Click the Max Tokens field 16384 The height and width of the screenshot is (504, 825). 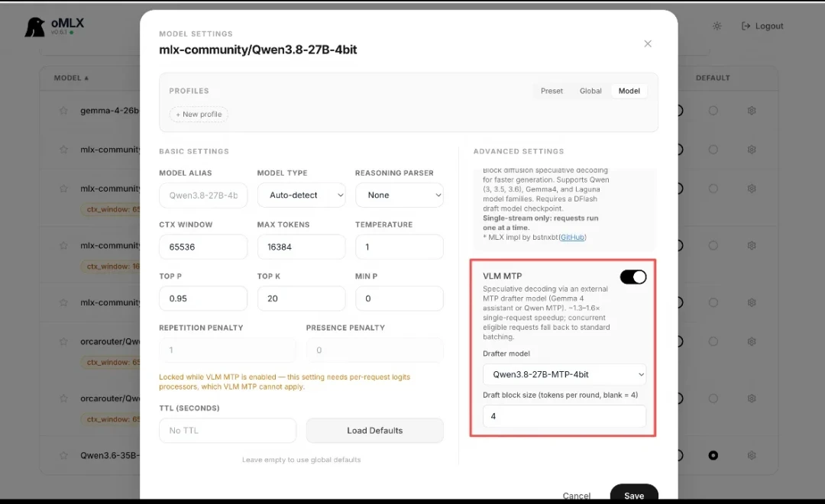click(302, 247)
